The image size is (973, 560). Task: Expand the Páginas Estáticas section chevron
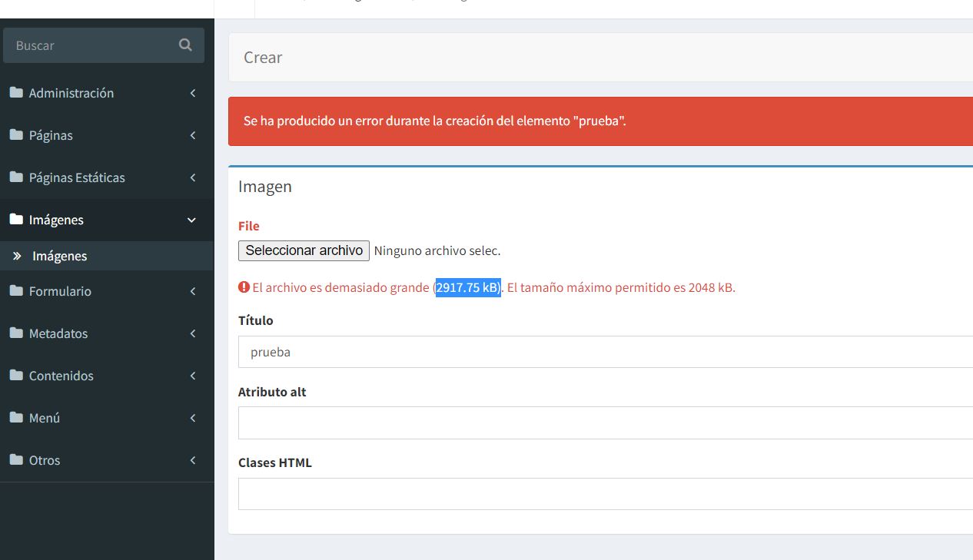193,177
